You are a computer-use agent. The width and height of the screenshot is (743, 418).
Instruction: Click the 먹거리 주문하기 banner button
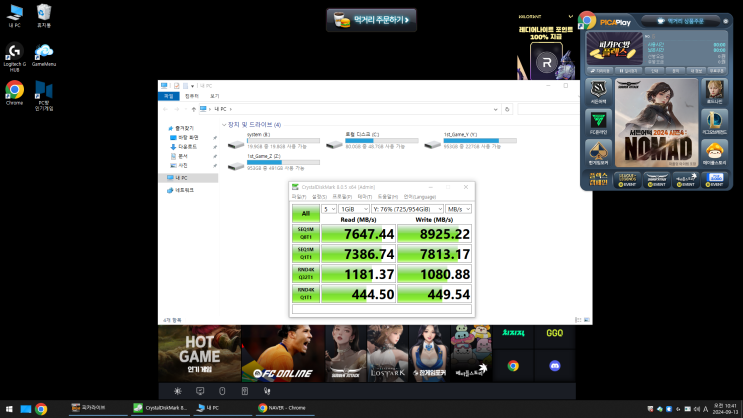pos(371,20)
